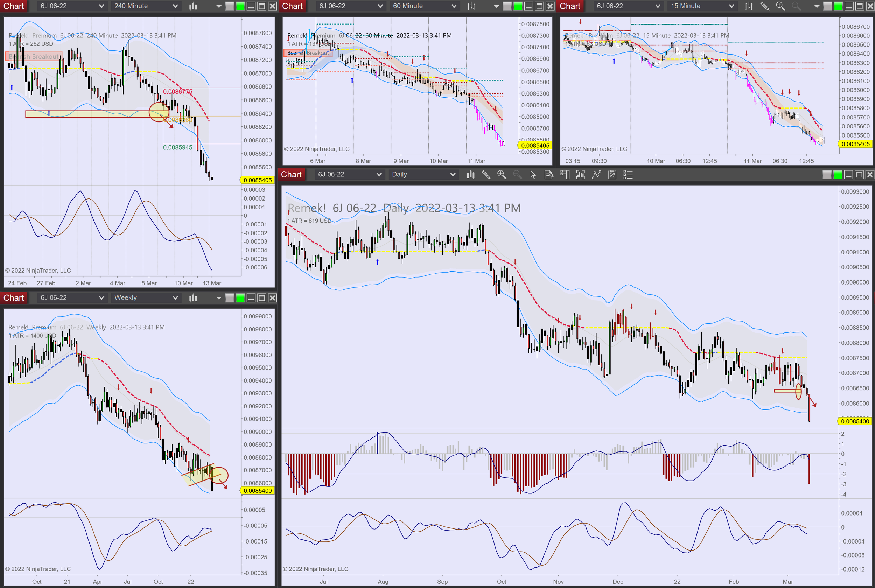Screen dimensions: 875x588
Task: Open Strategies icon in Daily chart toolbar
Action: point(612,174)
